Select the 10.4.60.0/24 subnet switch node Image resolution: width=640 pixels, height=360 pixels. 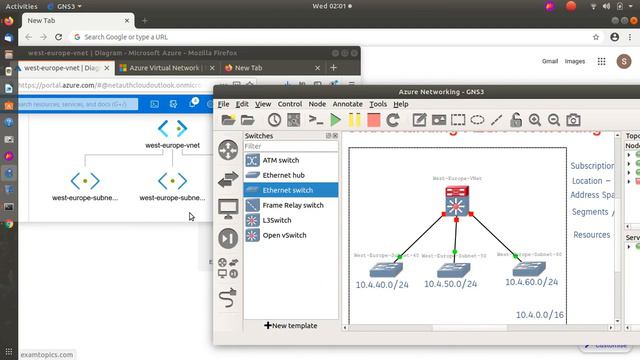[x=529, y=268]
